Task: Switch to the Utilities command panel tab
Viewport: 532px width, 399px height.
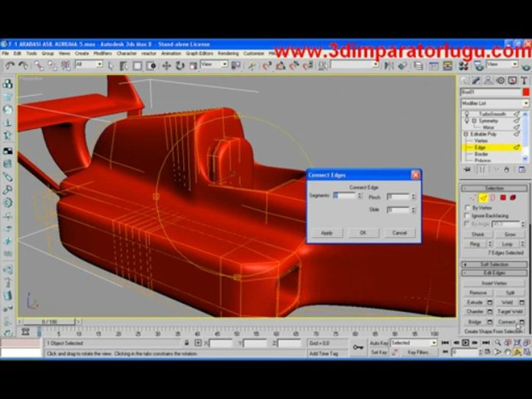Action: [x=524, y=80]
